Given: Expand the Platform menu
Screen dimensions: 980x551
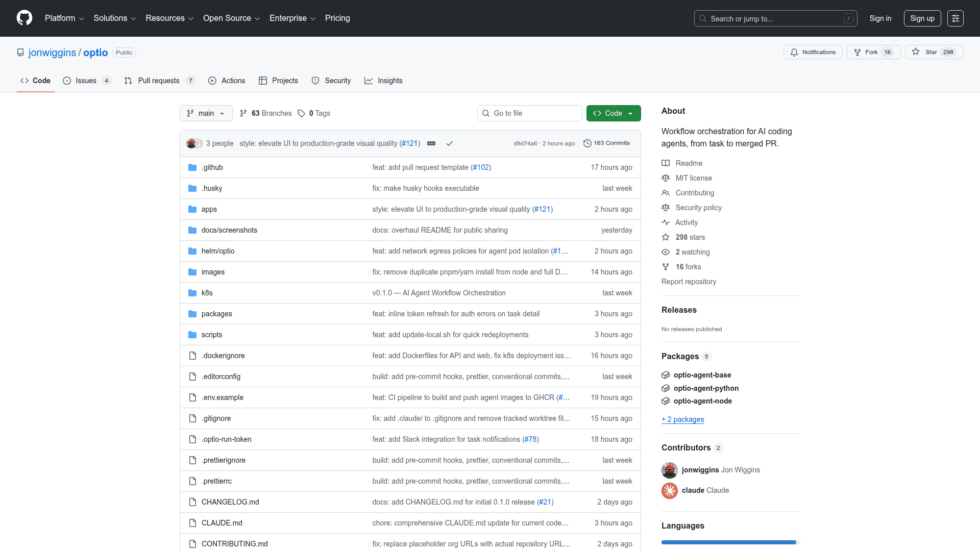Looking at the screenshot, I should (x=64, y=18).
